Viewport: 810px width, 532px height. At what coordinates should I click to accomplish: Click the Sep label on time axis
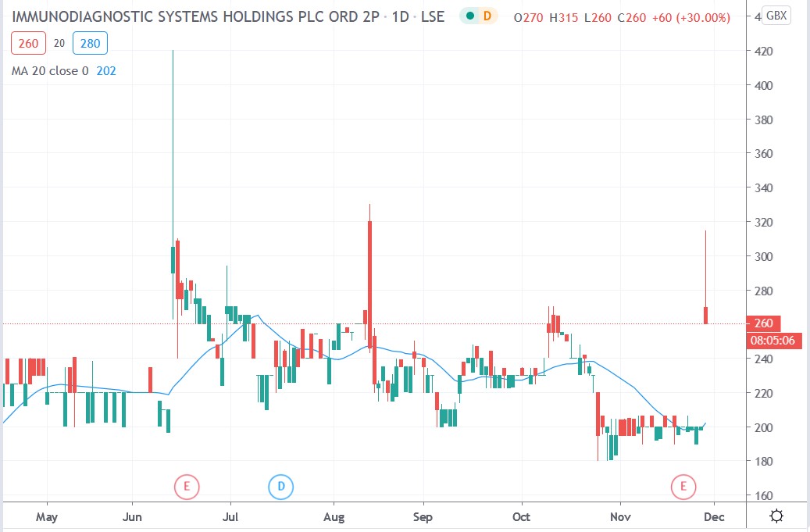coord(423,517)
